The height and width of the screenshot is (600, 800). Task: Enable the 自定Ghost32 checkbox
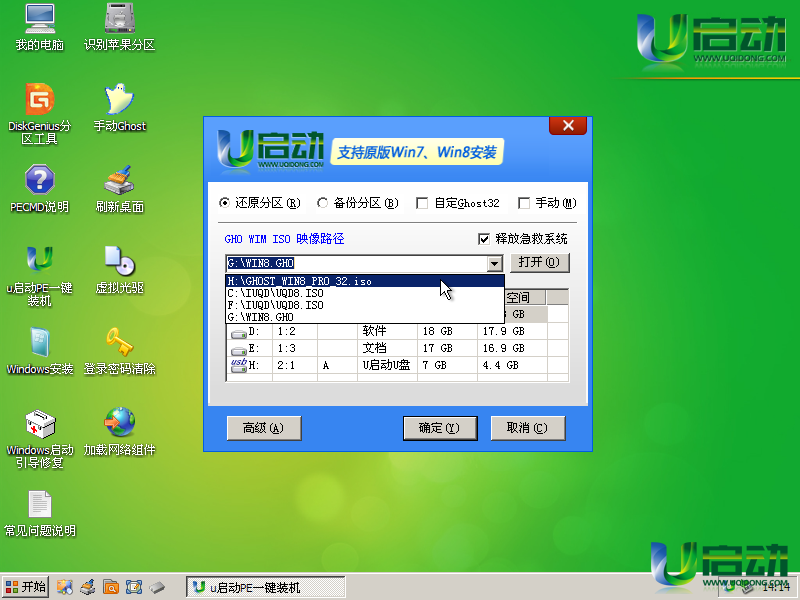click(423, 202)
